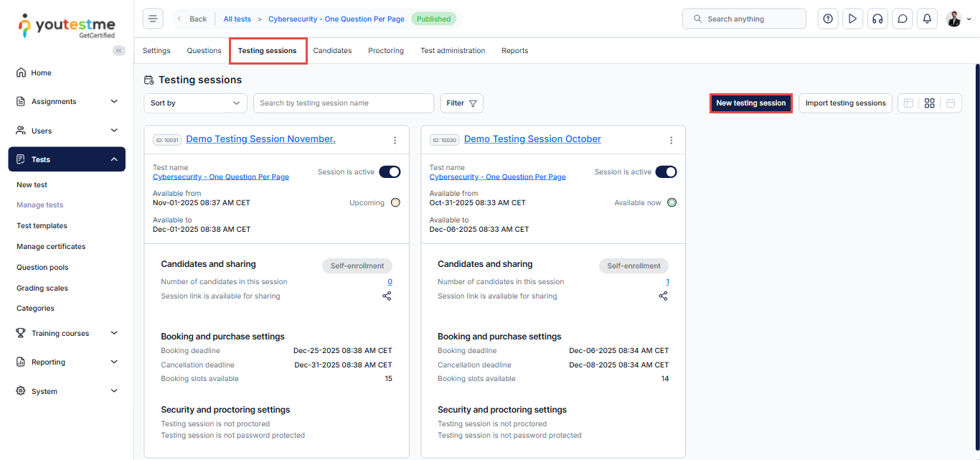Open the video tutorials play icon
The height and width of the screenshot is (460, 980).
coord(852,19)
